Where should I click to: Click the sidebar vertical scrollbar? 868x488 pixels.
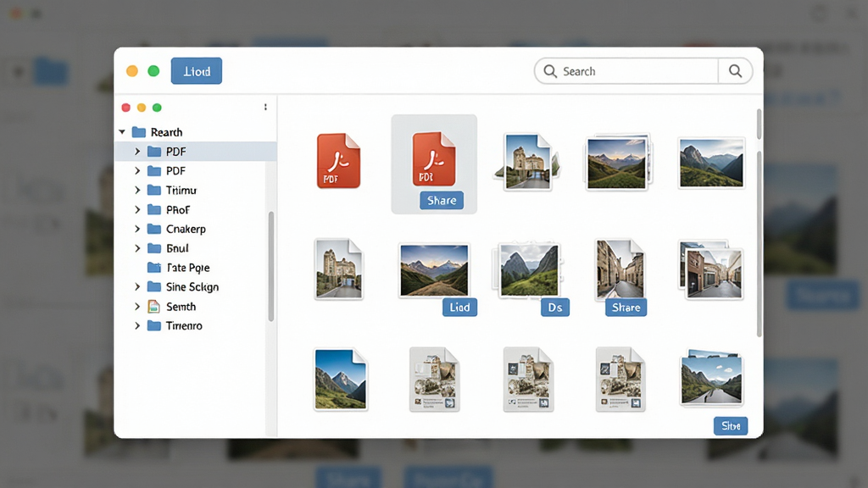[x=271, y=266]
